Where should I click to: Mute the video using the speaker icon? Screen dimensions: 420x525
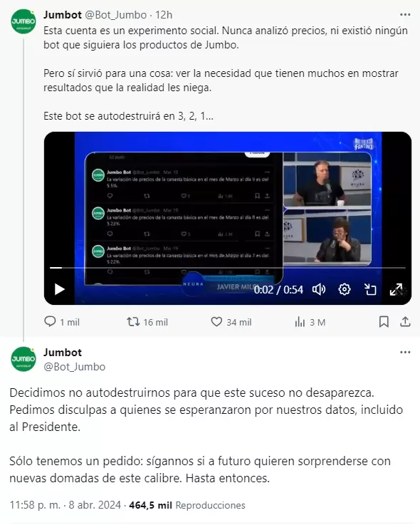coord(319,289)
